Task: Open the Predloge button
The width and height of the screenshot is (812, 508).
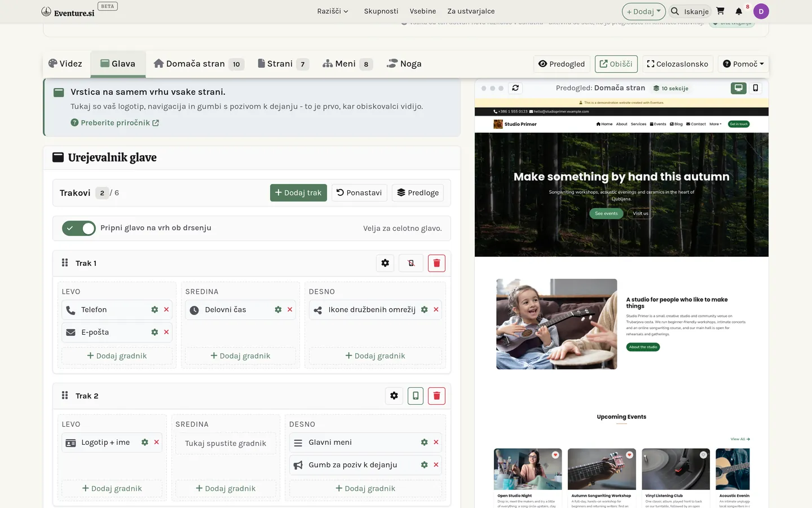Action: tap(418, 193)
